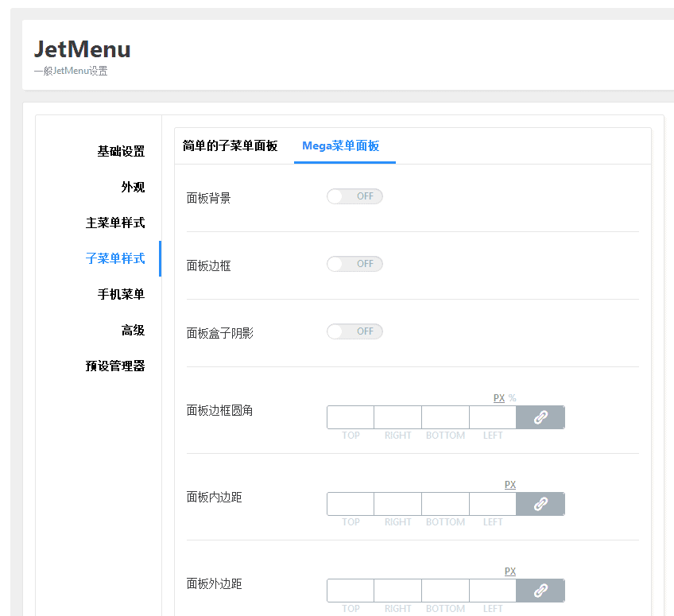
Task: Select 手机菜单 in the sidebar
Action: pyautogui.click(x=121, y=294)
